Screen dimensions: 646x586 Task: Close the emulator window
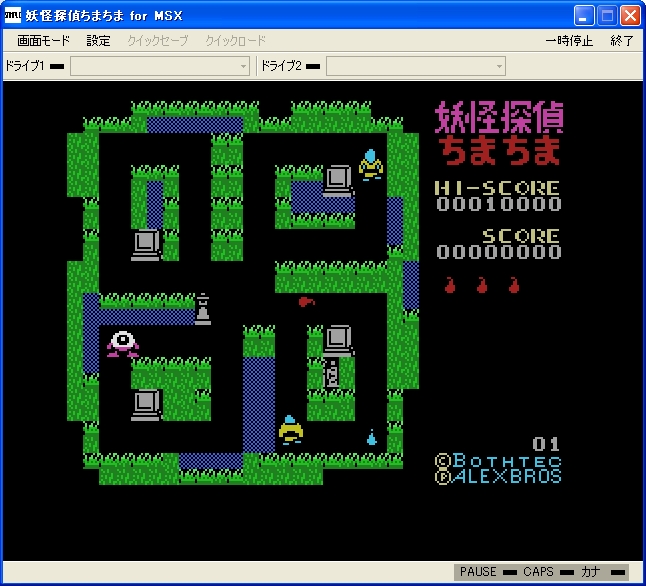coord(630,16)
